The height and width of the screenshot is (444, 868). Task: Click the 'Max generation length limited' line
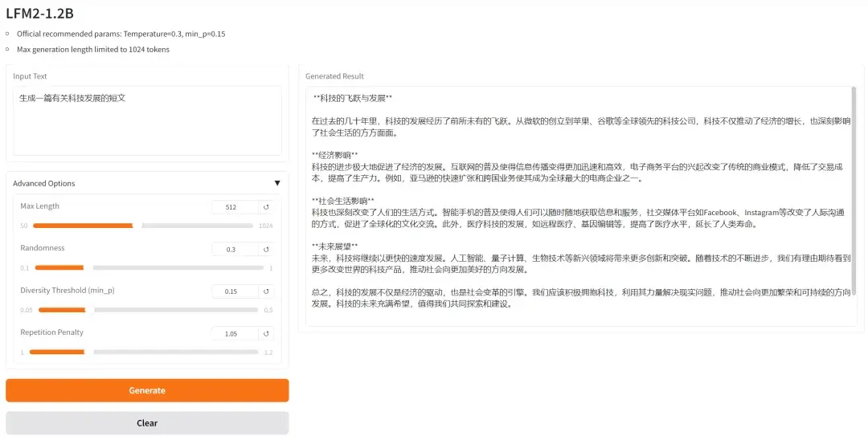[x=93, y=49]
